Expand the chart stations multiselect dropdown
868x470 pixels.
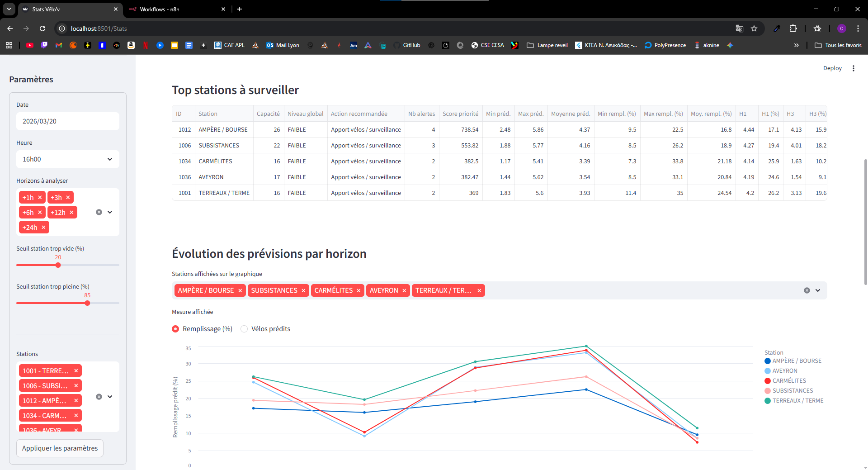tap(818, 290)
